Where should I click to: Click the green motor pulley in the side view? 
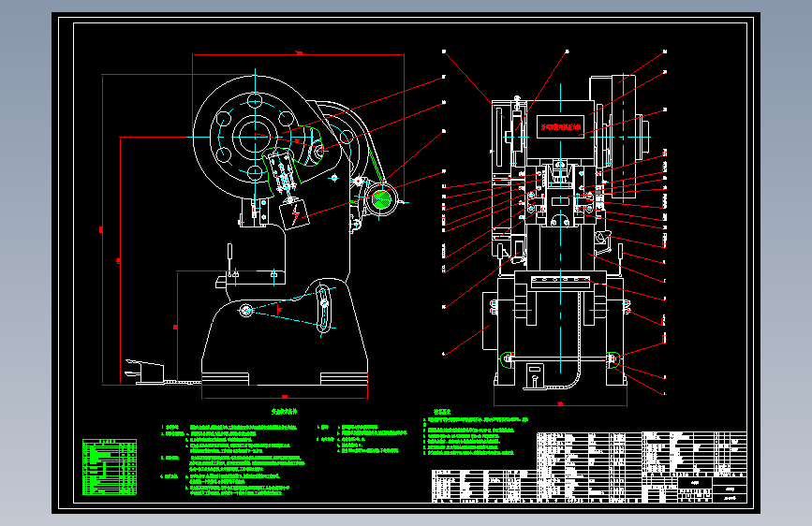pyautogui.click(x=382, y=199)
